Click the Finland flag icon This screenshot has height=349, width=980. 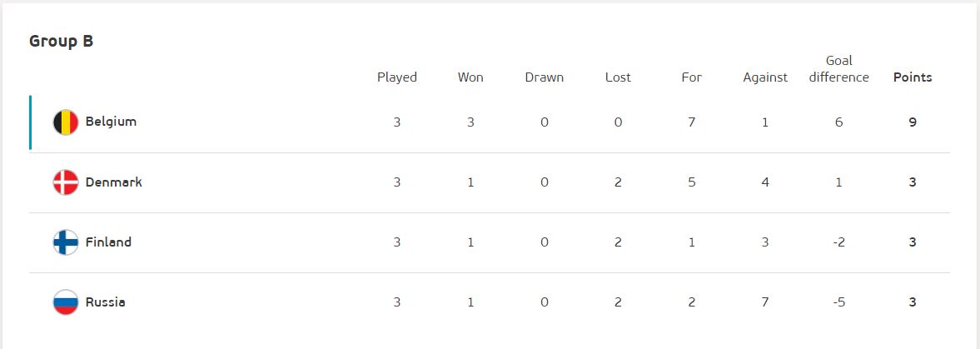pyautogui.click(x=66, y=242)
